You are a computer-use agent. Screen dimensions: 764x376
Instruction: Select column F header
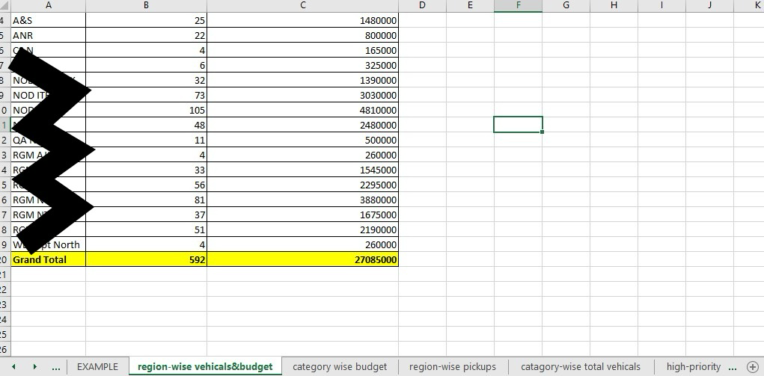518,5
